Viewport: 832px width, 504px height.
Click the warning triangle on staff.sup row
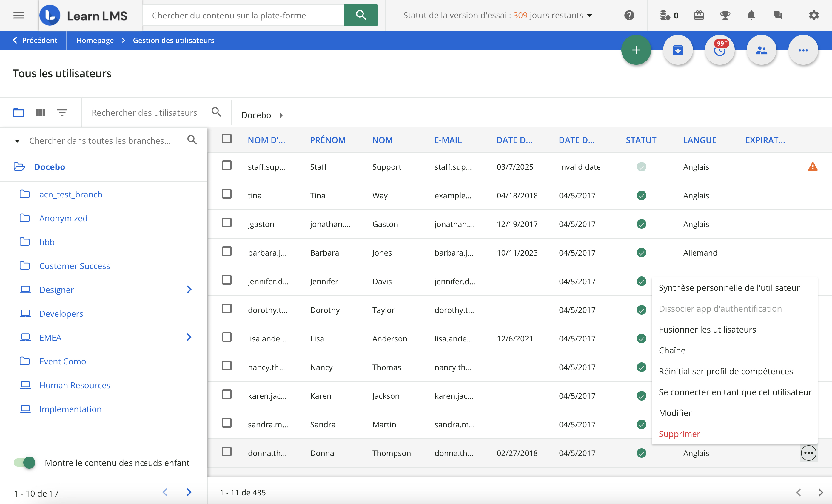(812, 167)
